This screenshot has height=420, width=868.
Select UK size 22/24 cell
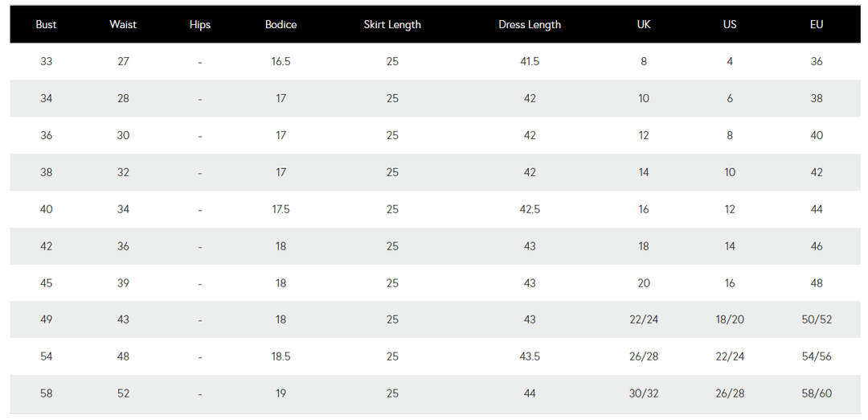(x=643, y=319)
